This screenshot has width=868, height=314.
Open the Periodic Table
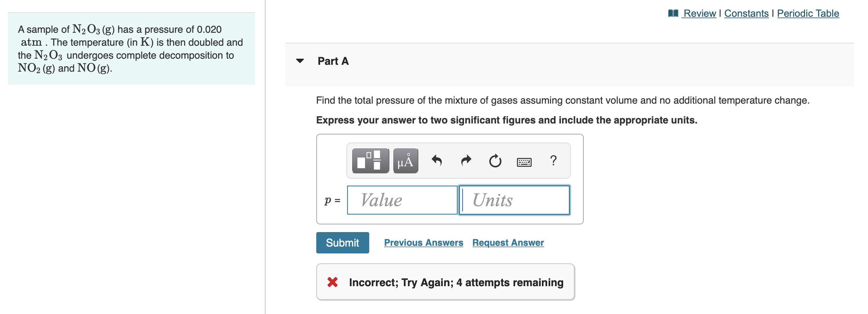coord(809,13)
